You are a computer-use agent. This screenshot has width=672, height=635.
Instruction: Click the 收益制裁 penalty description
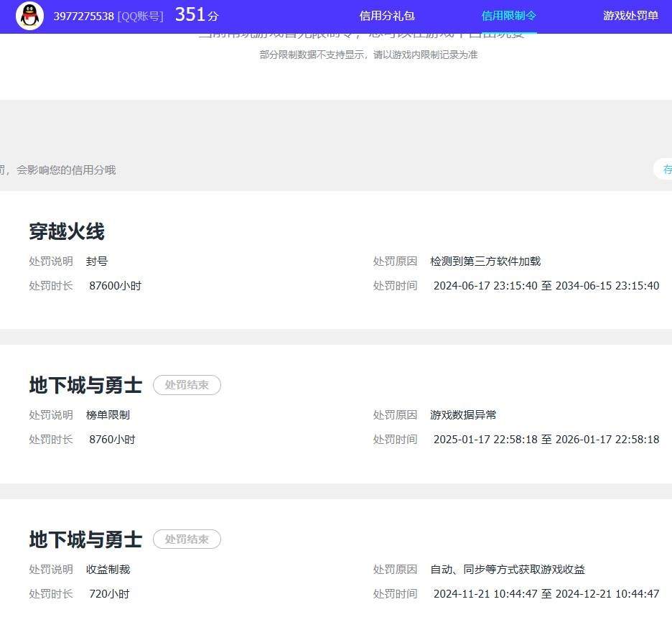click(108, 570)
